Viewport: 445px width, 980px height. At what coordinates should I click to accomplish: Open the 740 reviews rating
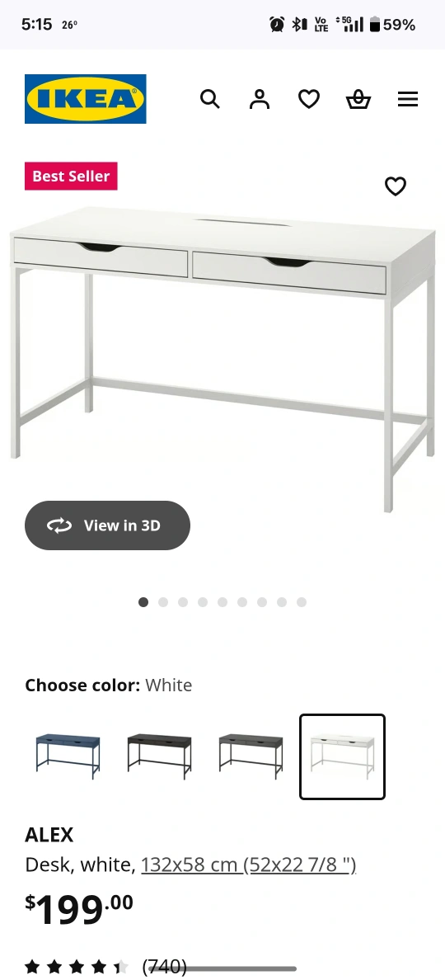click(x=106, y=968)
